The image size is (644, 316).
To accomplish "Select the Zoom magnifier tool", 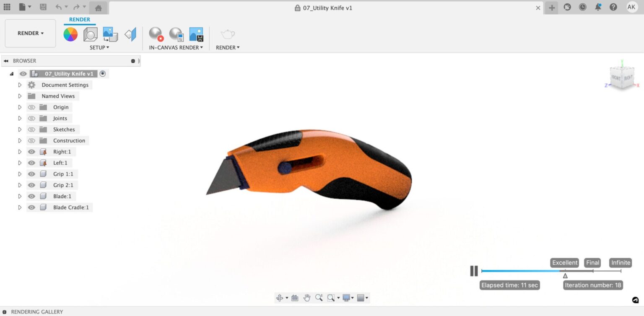I will coord(319,298).
